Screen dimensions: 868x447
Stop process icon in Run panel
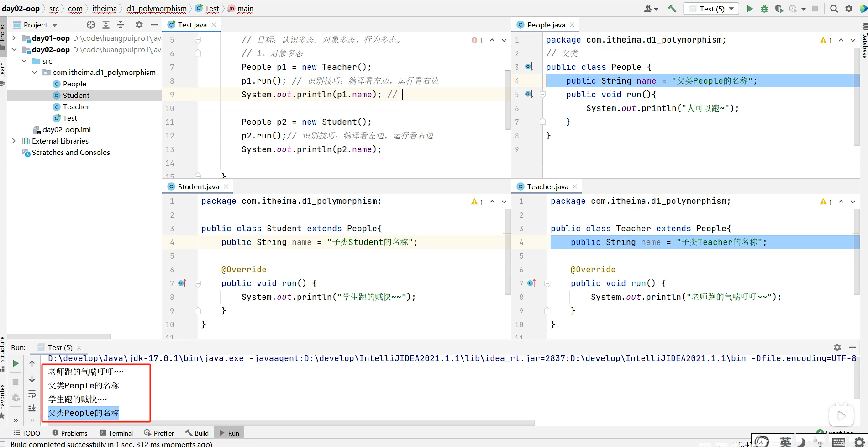pos(16,382)
